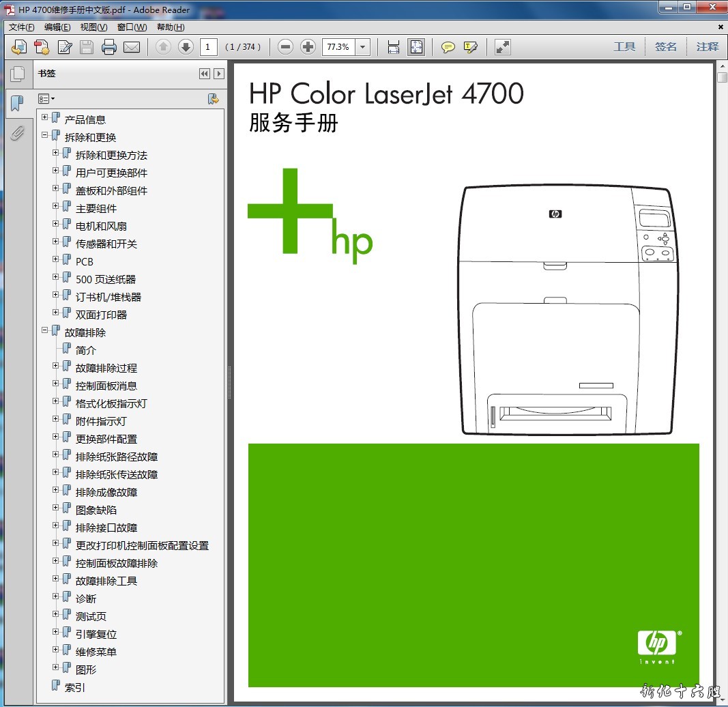
Task: Add a sticky note comment
Action: click(448, 47)
